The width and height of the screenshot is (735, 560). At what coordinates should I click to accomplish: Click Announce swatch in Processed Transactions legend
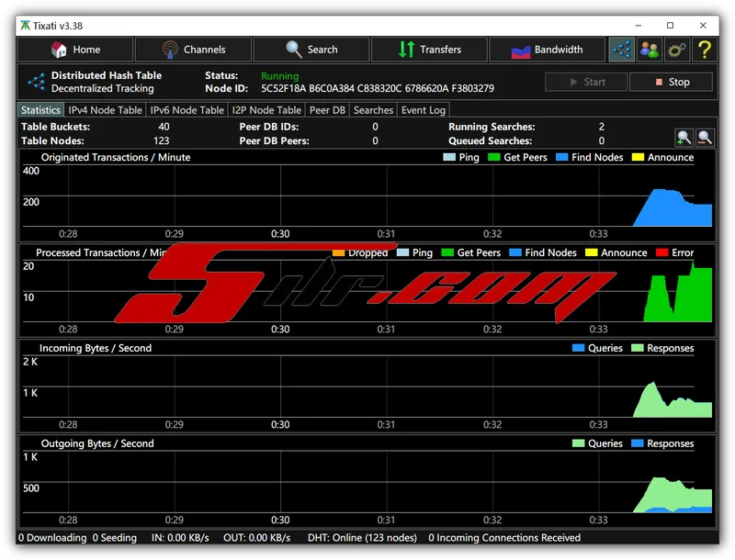(x=592, y=252)
